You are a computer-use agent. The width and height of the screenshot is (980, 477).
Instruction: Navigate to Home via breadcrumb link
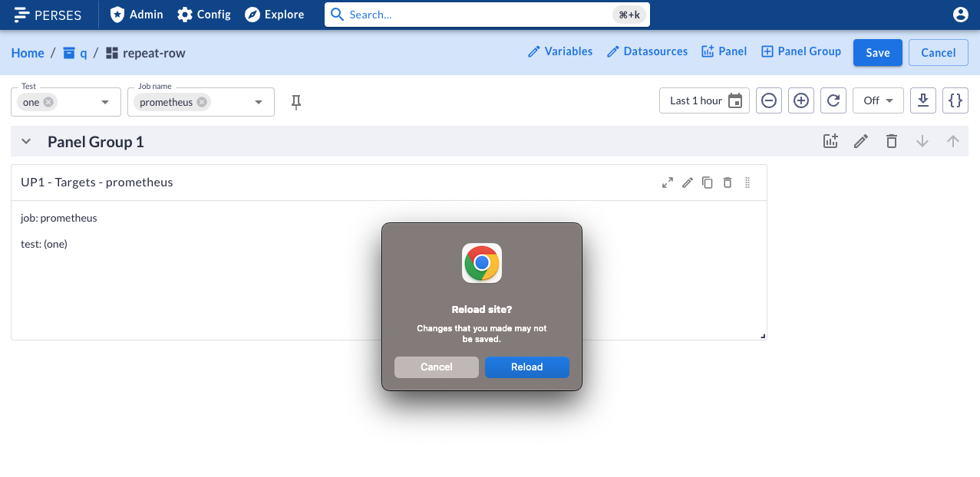point(28,52)
